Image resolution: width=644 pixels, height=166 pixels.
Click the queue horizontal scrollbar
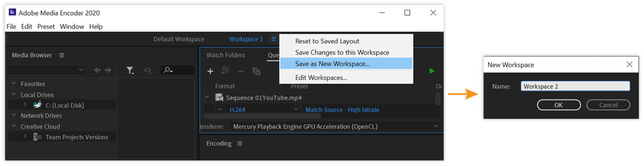pos(263,116)
